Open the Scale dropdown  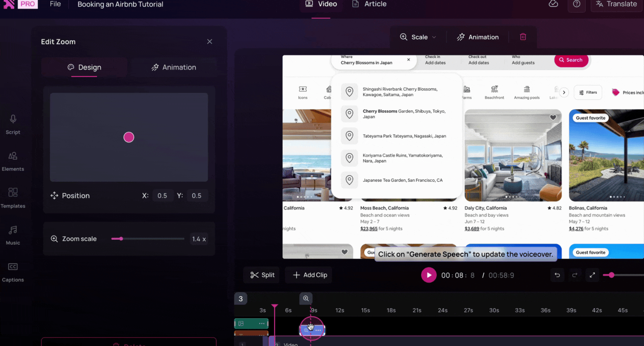418,37
